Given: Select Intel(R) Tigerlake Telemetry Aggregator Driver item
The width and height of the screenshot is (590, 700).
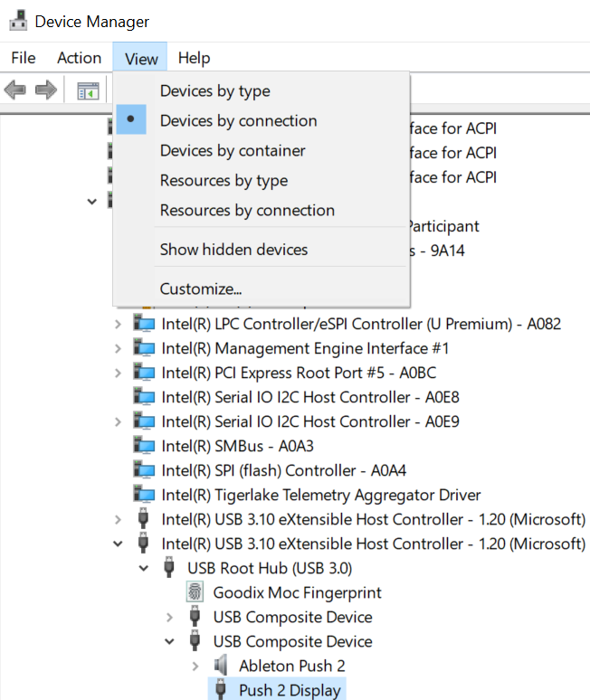Looking at the screenshot, I should point(321,495).
